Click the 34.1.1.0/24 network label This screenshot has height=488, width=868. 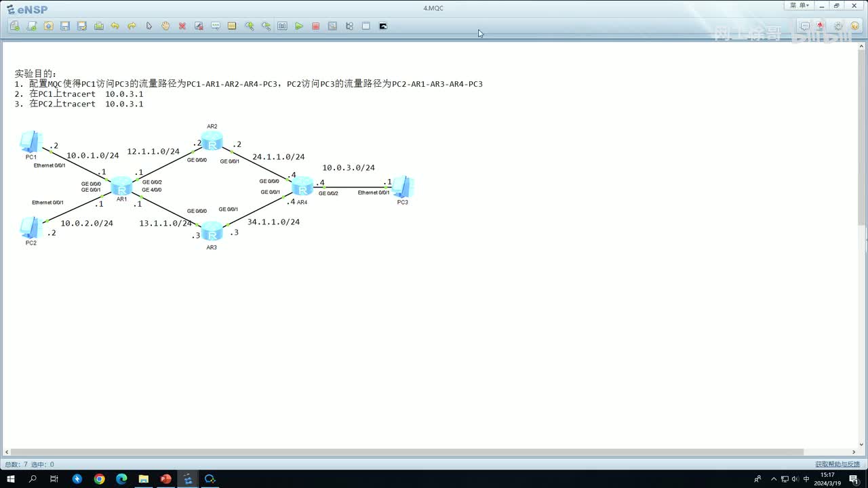(x=273, y=222)
